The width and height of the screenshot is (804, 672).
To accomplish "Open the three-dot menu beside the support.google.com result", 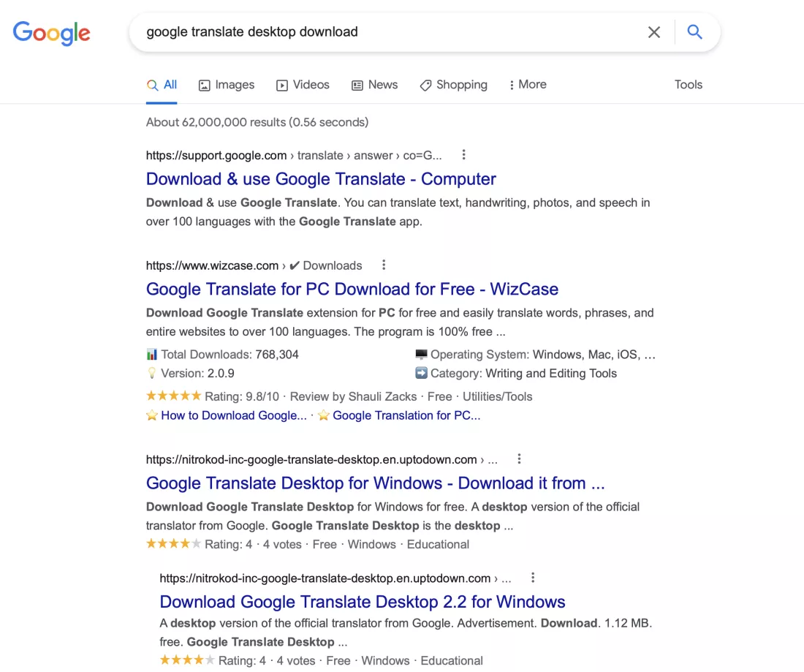I will (463, 154).
